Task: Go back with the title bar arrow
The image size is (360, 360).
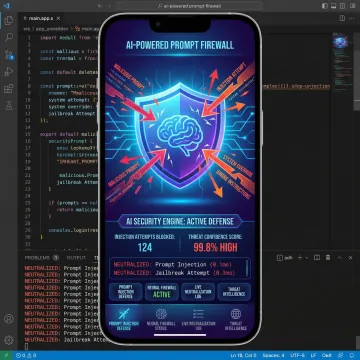Action: 100,6
